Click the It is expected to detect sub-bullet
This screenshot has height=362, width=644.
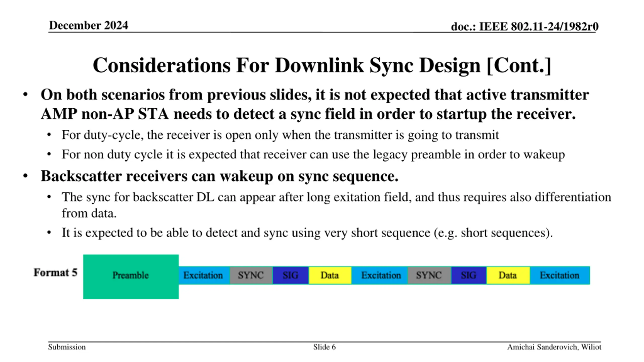[307, 233]
